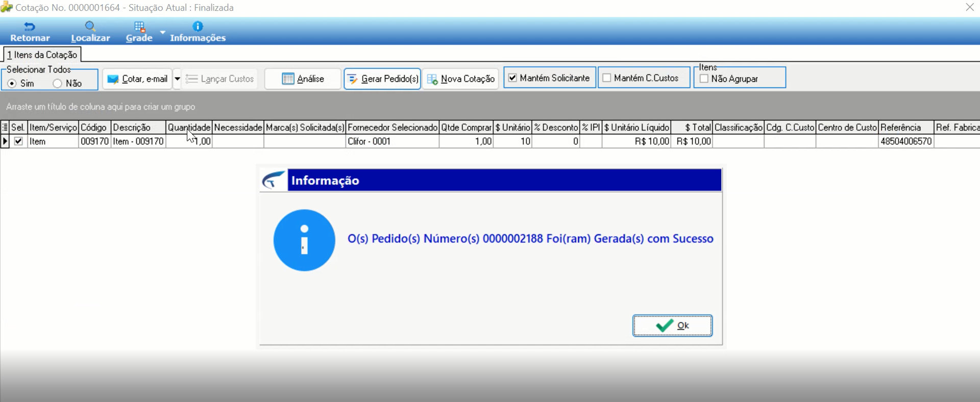The height and width of the screenshot is (402, 980).
Task: Toggle Sel. checkbox for Item 009170
Action: tap(18, 141)
